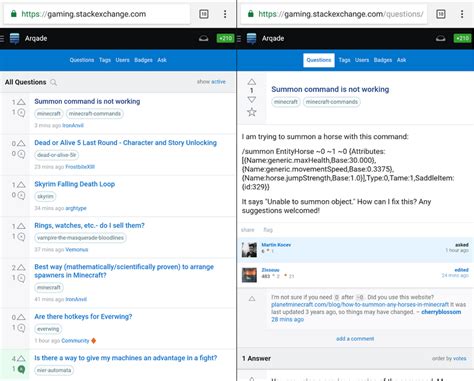Screen dimensions: 474x381
Task: Click the answers bubble beside Are there hotkeys for Everwing
Action: pos(21,328)
